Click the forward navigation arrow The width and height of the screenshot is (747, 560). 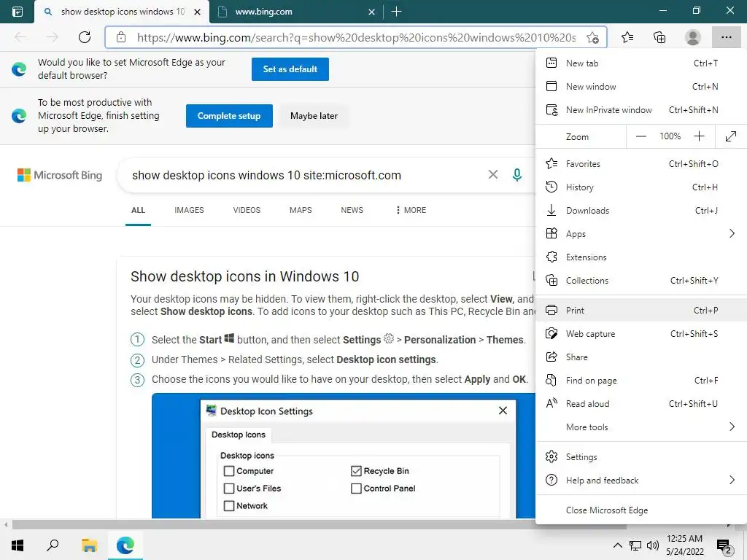coord(53,37)
